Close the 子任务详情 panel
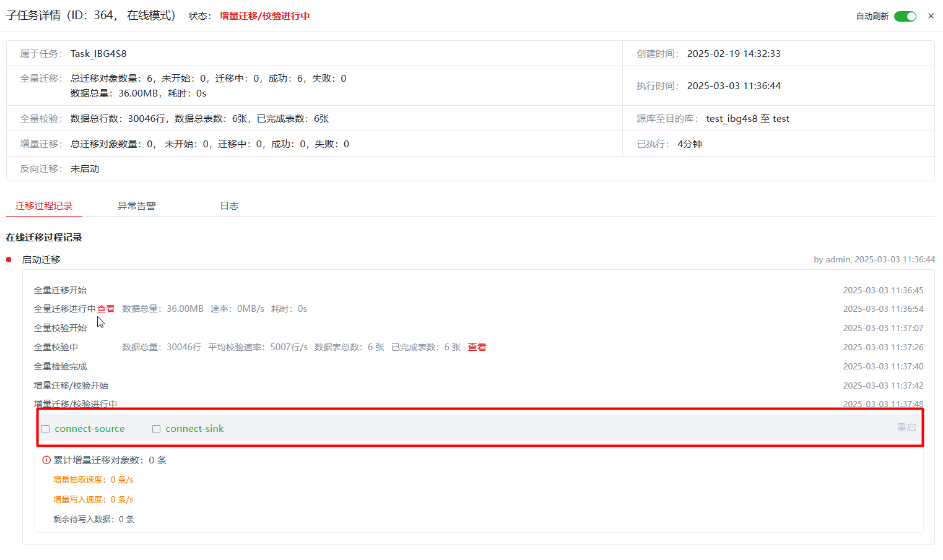This screenshot has width=943, height=560. (931, 16)
